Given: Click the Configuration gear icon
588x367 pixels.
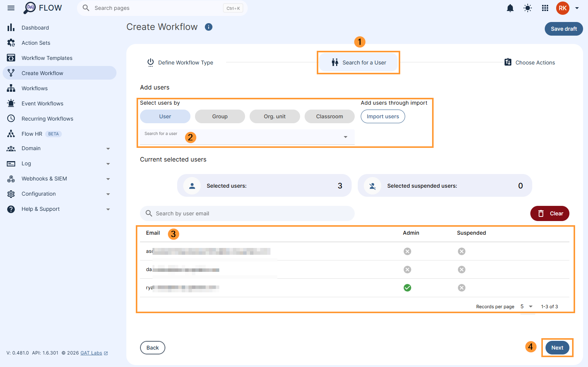Looking at the screenshot, I should pyautogui.click(x=11, y=194).
